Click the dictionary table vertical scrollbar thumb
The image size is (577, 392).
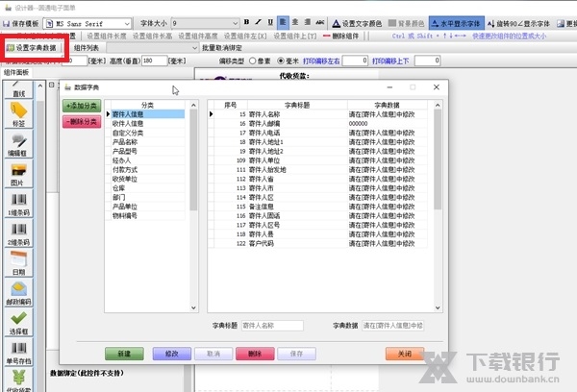(x=438, y=159)
